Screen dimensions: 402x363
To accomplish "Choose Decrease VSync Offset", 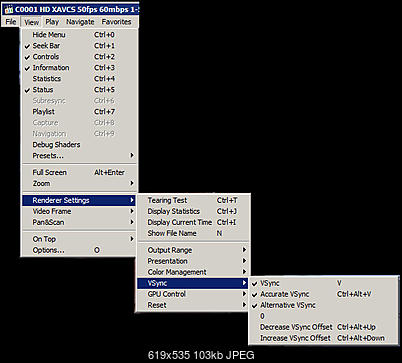I will tap(324, 327).
